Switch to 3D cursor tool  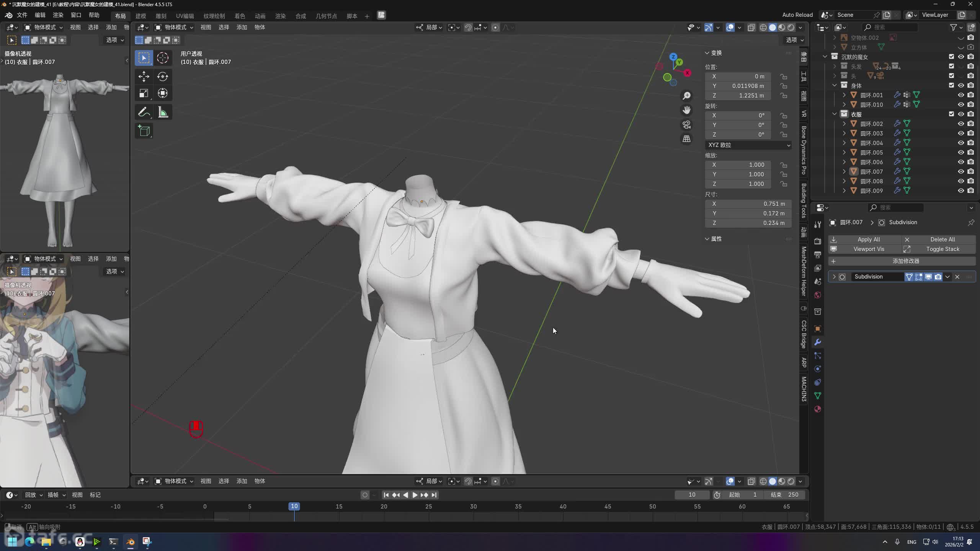pos(163,58)
